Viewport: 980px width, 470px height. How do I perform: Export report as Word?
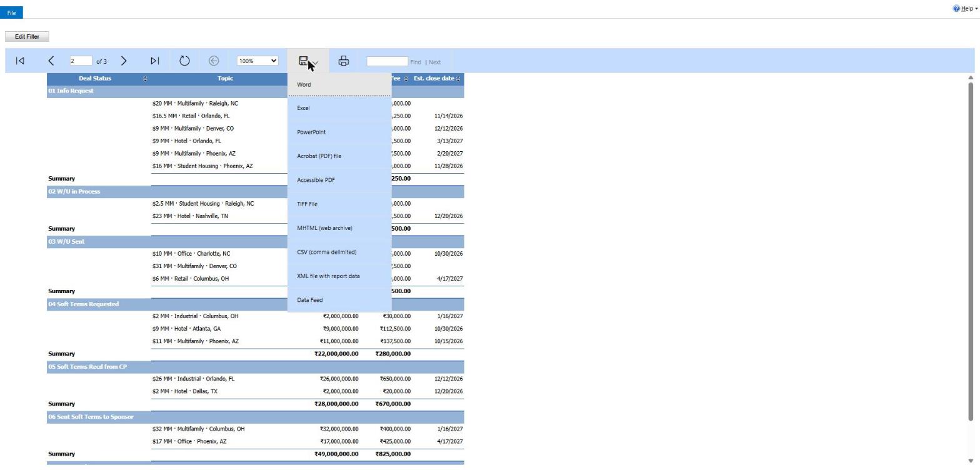click(x=339, y=84)
